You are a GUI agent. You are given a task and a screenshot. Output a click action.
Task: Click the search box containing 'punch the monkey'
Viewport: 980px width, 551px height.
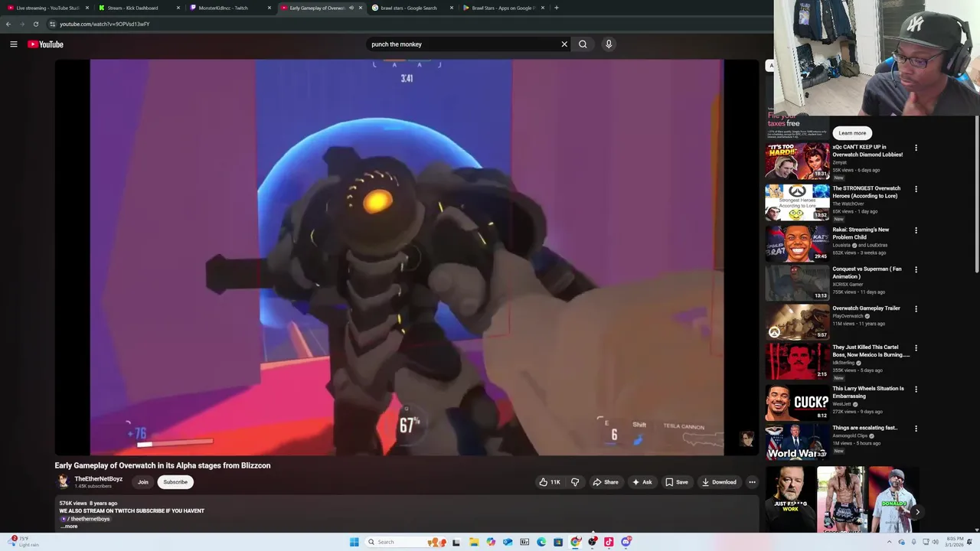point(463,44)
